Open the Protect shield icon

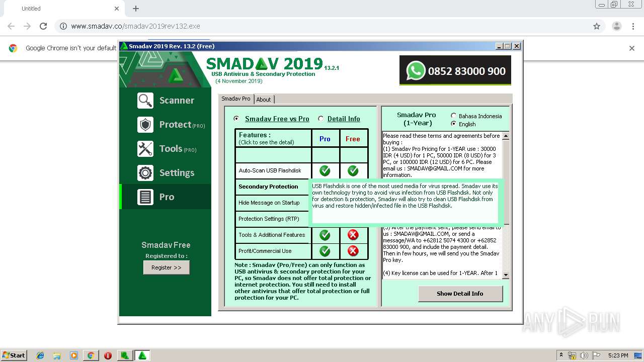pos(145,125)
